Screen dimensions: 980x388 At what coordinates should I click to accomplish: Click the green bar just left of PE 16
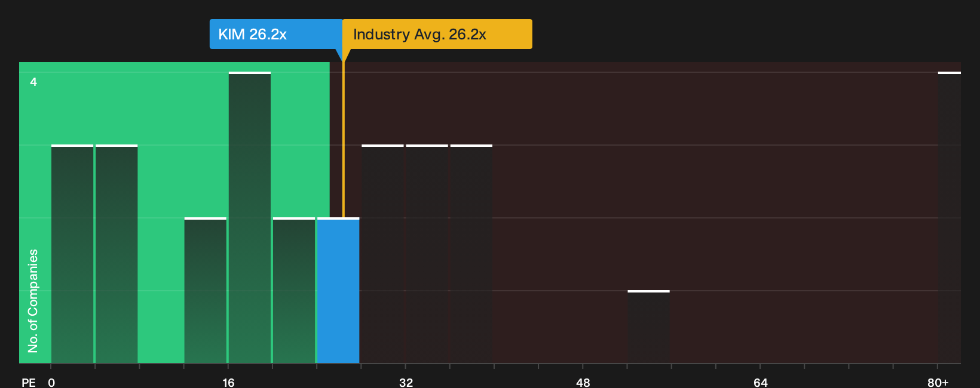click(206, 290)
